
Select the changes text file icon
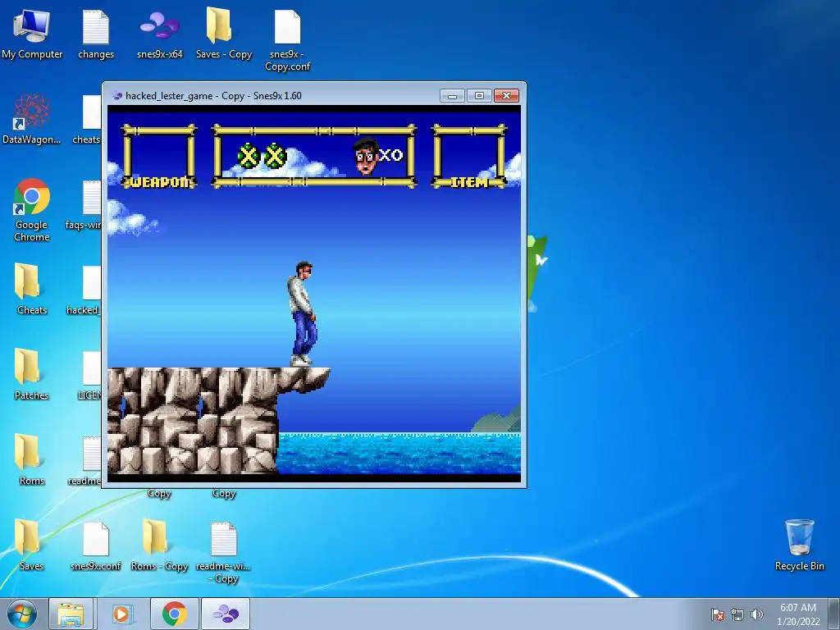[96, 34]
